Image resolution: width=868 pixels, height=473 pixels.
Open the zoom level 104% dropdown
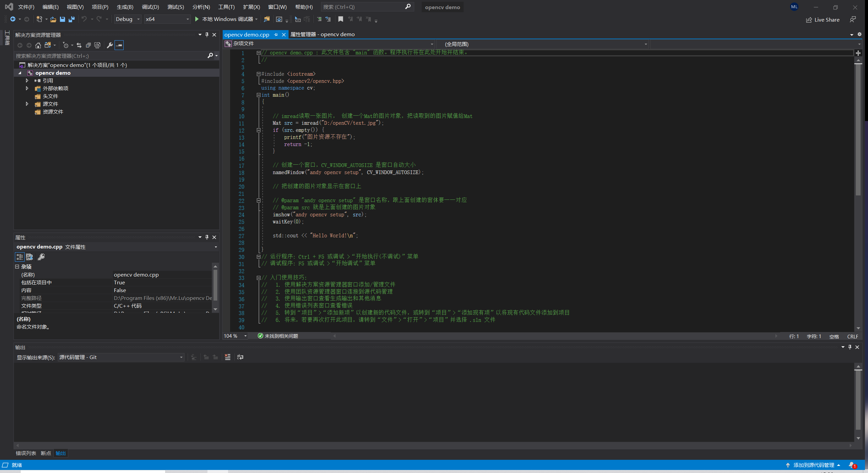[x=246, y=336]
